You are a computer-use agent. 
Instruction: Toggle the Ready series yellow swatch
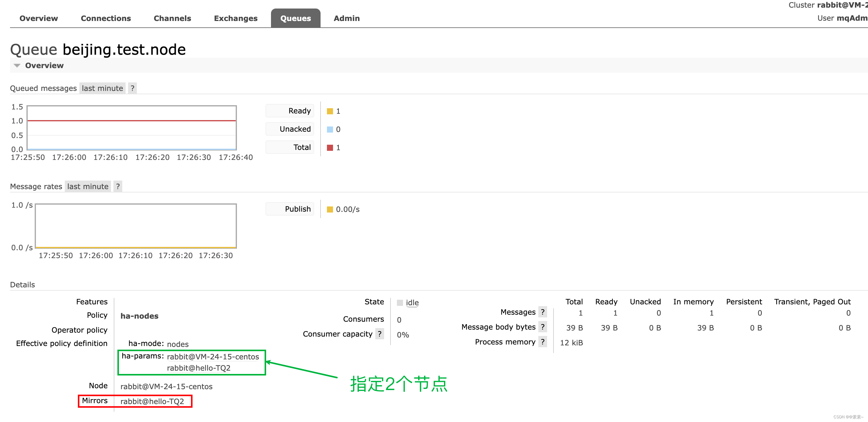click(x=330, y=111)
